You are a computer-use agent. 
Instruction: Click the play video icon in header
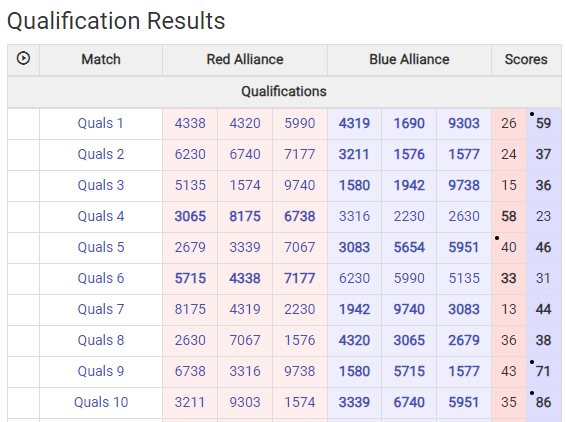coord(23,58)
